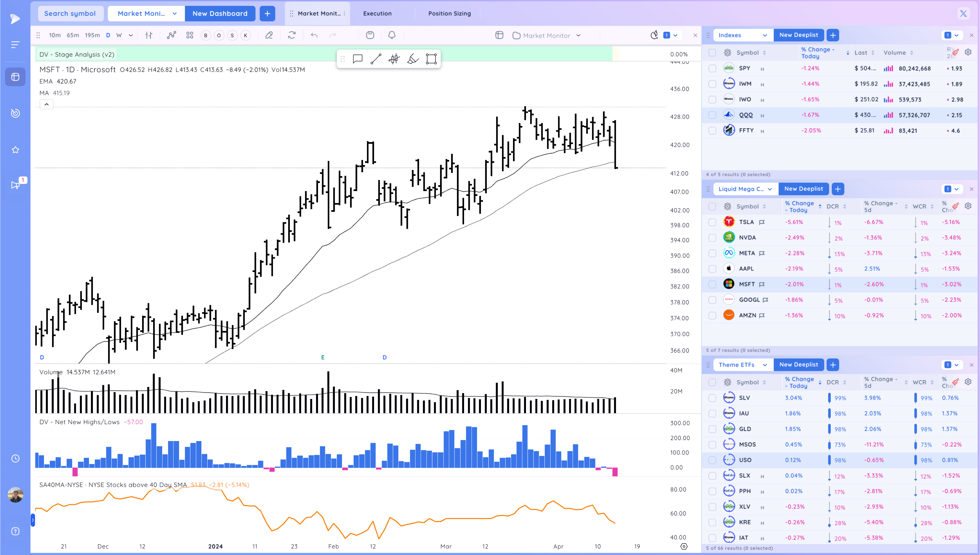Select the Market Monit… tab
This screenshot has width=980, height=555.
pyautogui.click(x=317, y=14)
